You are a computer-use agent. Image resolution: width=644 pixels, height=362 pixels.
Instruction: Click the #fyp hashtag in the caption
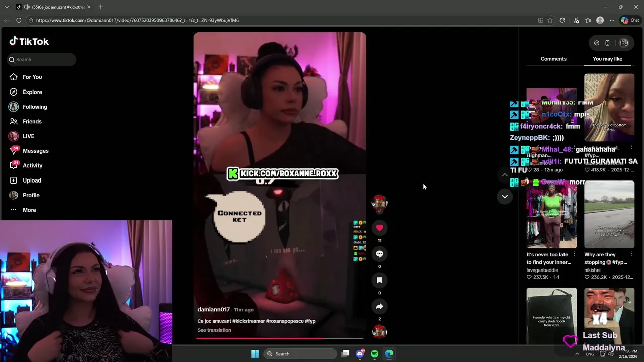tap(310, 321)
